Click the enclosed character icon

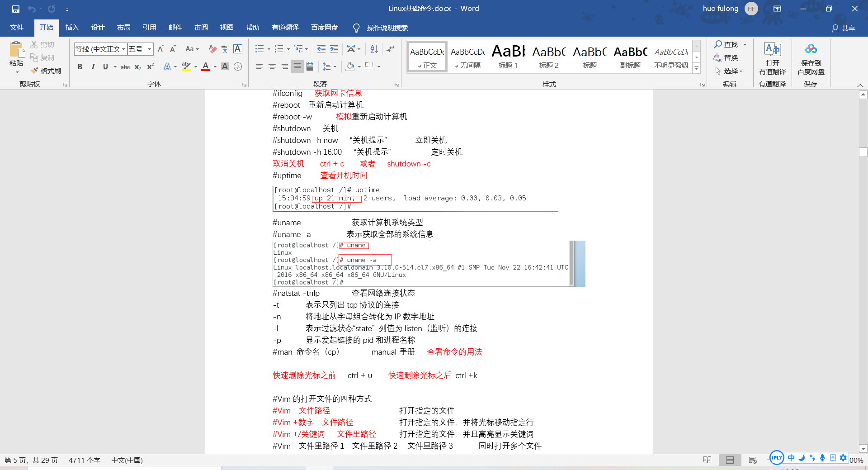coord(238,66)
